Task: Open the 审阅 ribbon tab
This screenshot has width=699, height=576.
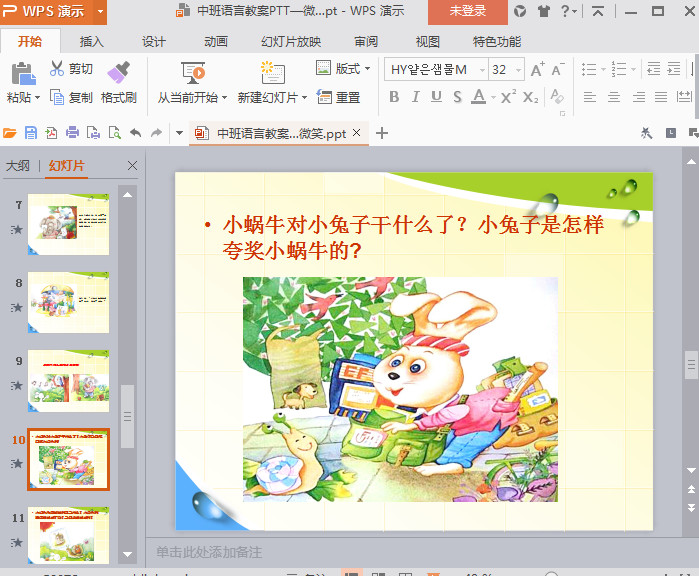Action: (366, 41)
